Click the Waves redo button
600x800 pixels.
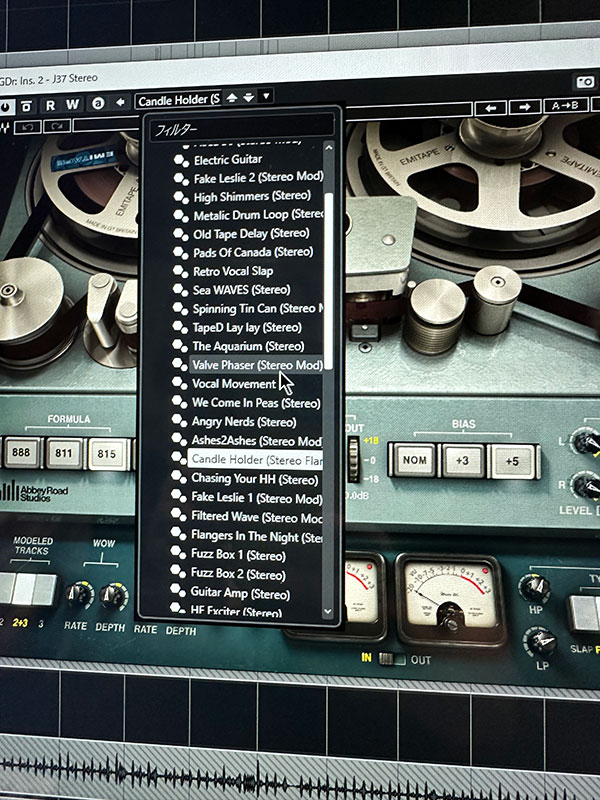57,126
